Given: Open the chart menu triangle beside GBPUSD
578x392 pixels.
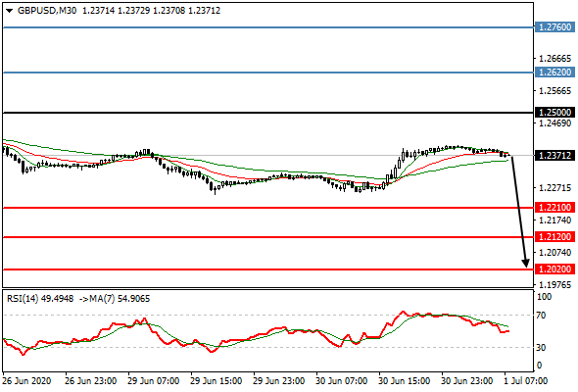Looking at the screenshot, I should point(10,11).
